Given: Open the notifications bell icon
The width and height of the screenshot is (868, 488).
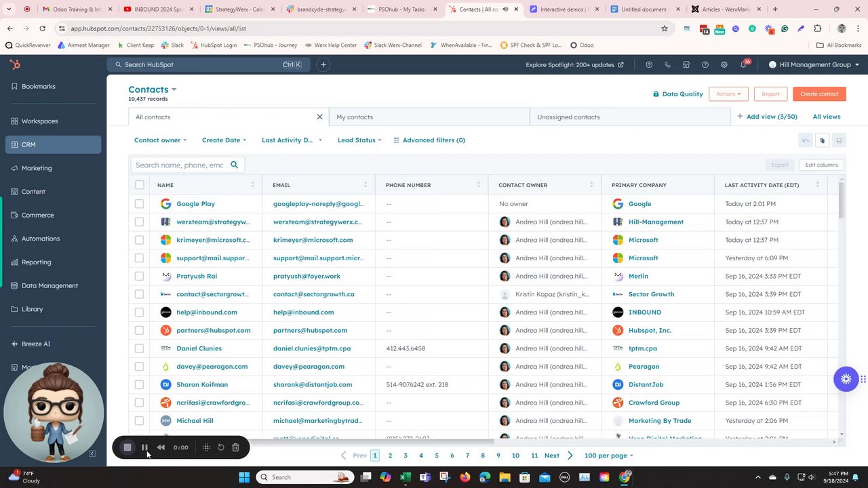Looking at the screenshot, I should pos(743,64).
